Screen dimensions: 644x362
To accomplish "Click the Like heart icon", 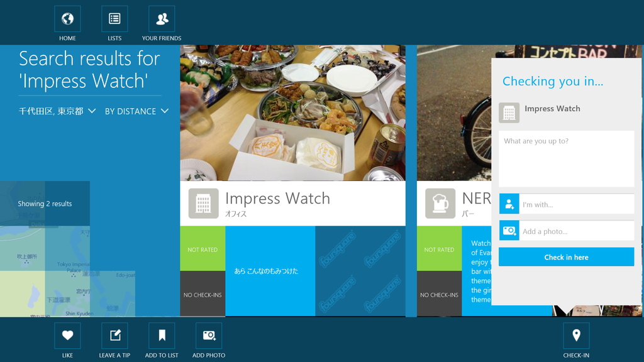I will (67, 336).
